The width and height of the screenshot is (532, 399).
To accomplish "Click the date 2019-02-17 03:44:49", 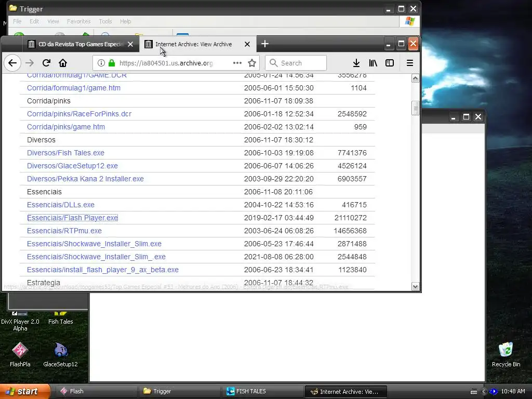I will [x=279, y=218].
